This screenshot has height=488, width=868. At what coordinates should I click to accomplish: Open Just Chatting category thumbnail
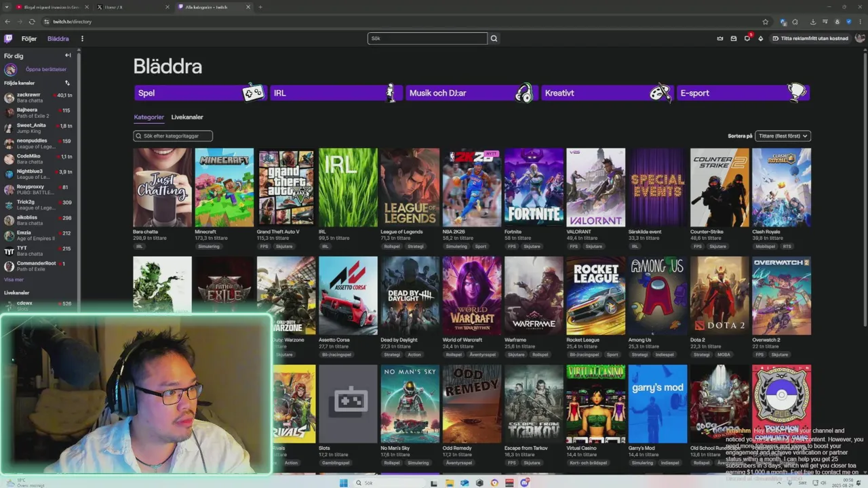(162, 187)
